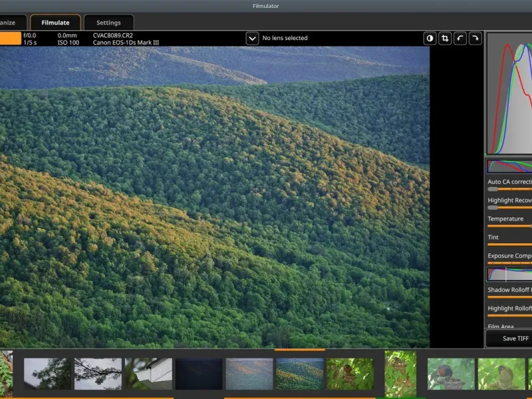This screenshot has height=399, width=532.
Task: Click the large RGB histogram display
Action: coord(510,94)
